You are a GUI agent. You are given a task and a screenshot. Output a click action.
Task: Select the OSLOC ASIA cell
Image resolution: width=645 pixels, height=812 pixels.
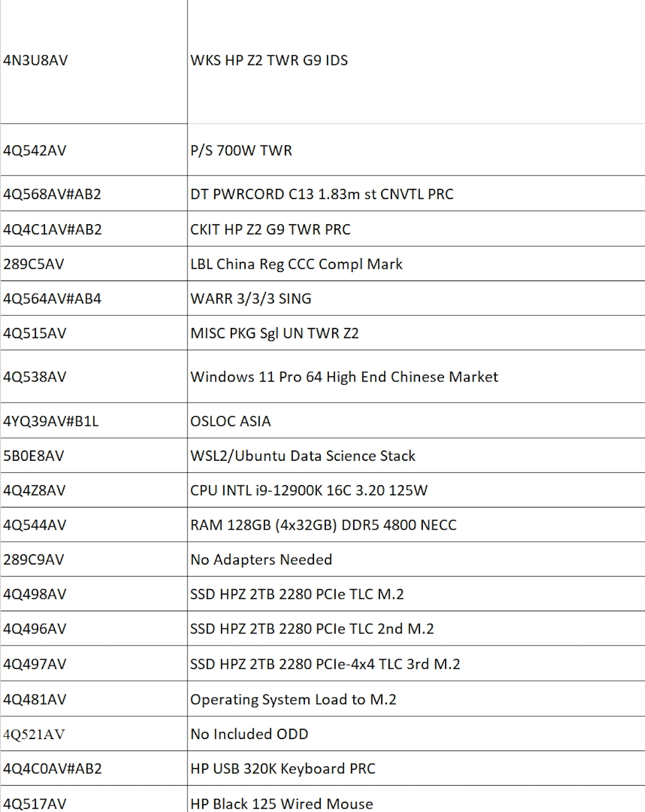click(x=230, y=421)
